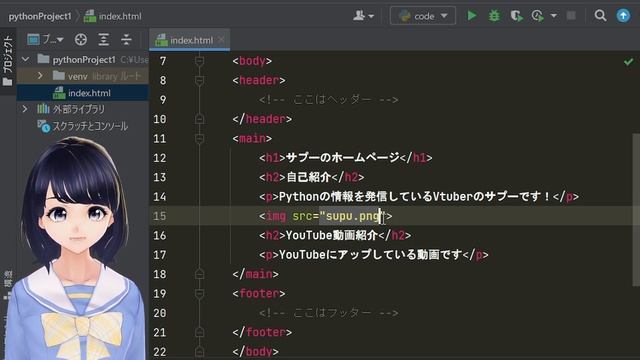Select the pythonProject1 root folder
The width and height of the screenshot is (640, 360).
(x=84, y=60)
